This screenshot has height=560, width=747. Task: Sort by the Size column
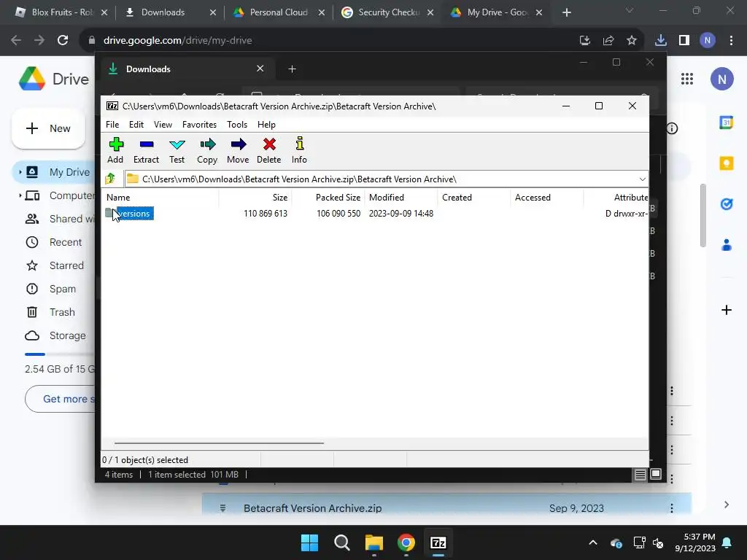coord(255,197)
